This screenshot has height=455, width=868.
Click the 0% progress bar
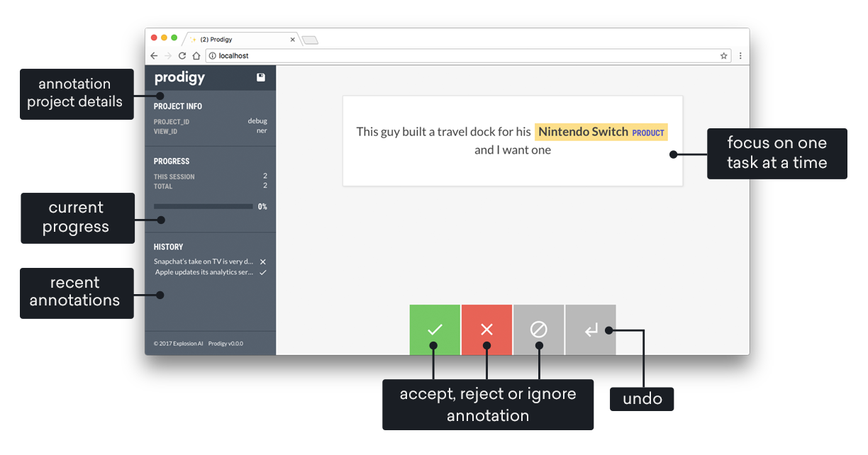click(203, 206)
